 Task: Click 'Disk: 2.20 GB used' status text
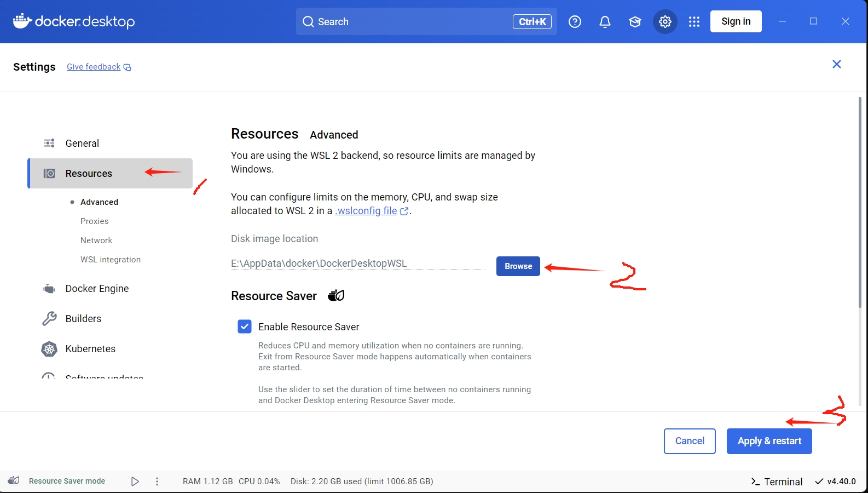362,481
